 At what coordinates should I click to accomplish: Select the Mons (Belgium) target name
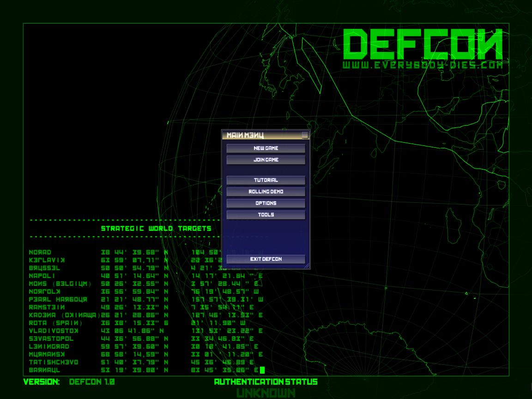tap(60, 284)
